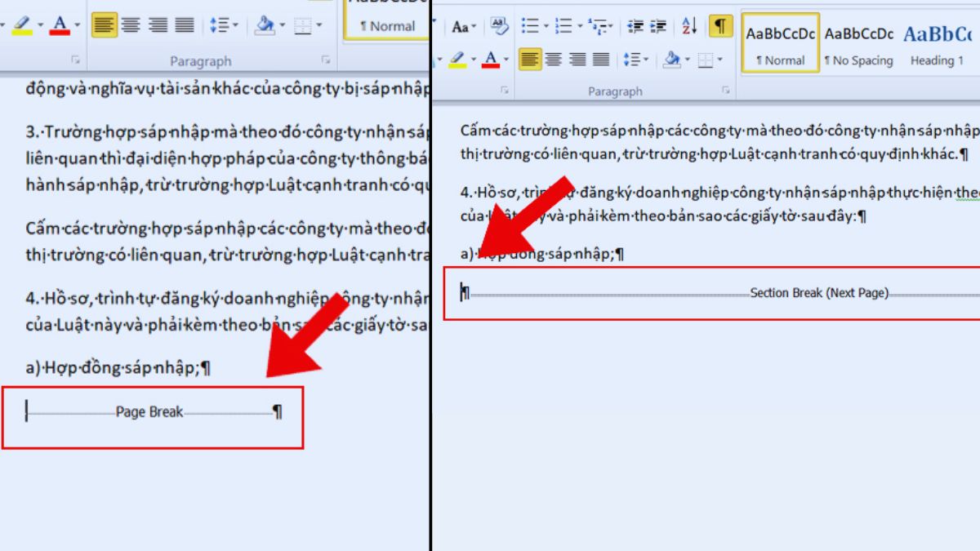Open Multilevel List menu in right window
Image resolution: width=980 pixels, height=551 pixels.
click(602, 27)
